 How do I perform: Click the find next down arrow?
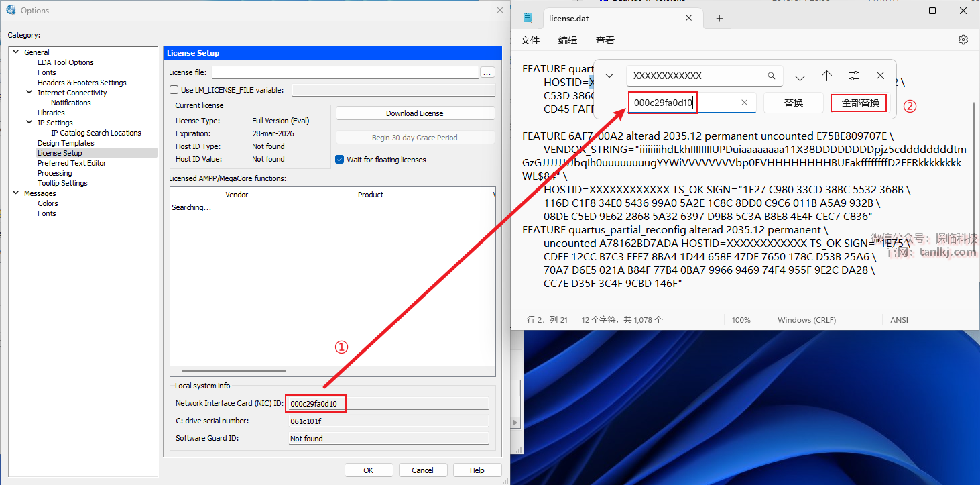[800, 76]
